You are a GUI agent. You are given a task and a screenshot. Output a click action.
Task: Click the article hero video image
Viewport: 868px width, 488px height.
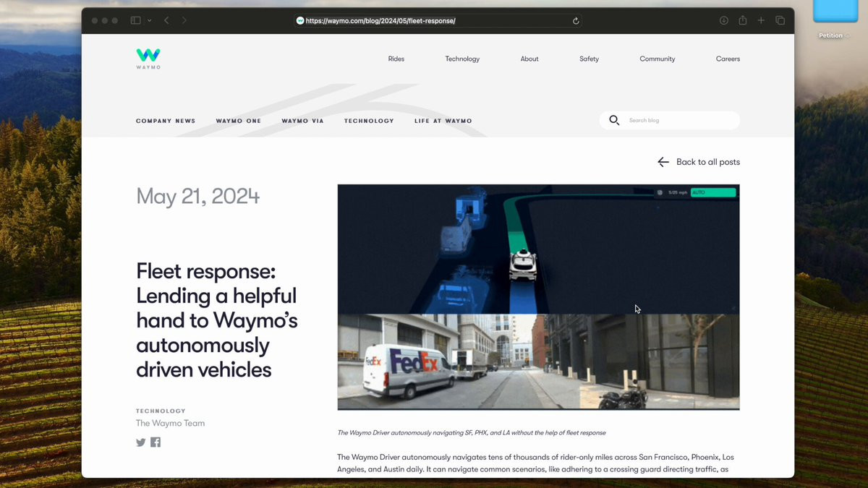pyautogui.click(x=538, y=297)
